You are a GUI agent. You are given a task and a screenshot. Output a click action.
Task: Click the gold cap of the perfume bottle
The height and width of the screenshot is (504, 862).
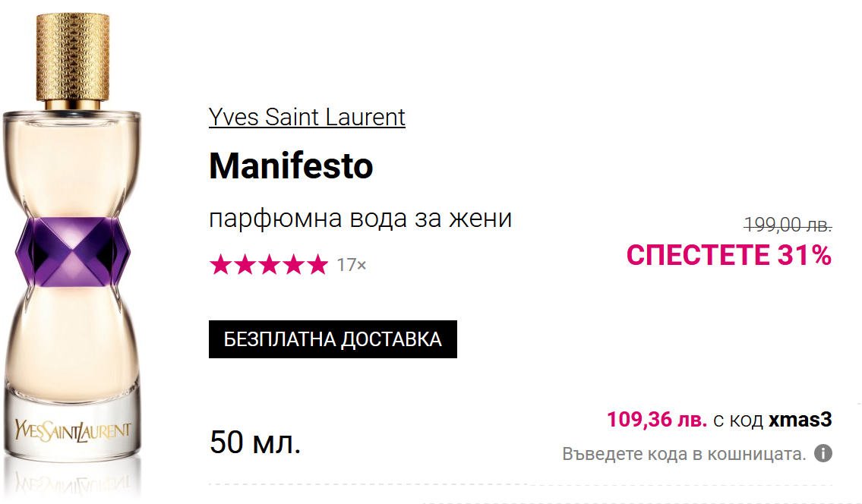[73, 53]
